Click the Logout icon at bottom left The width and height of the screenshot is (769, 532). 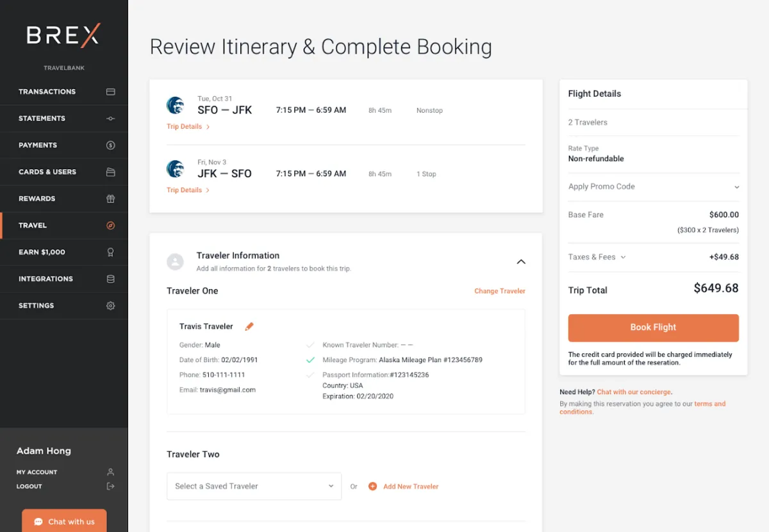pos(110,486)
